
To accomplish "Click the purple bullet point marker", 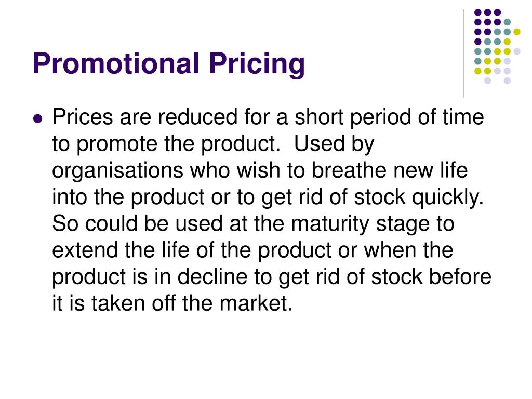I will click(x=38, y=118).
